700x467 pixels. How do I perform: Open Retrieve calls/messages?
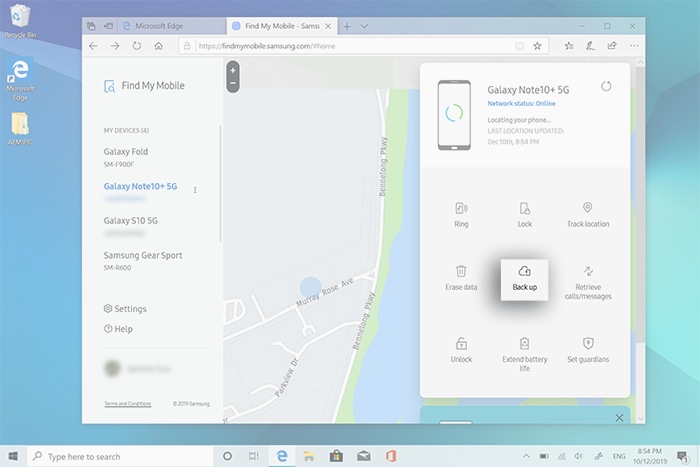coord(588,283)
